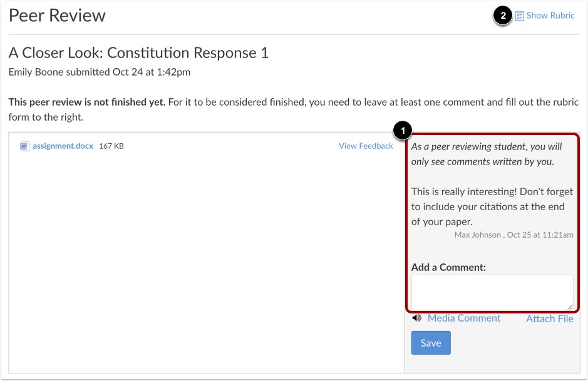
Task: Click the peer reviewing student notice
Action: click(x=487, y=154)
